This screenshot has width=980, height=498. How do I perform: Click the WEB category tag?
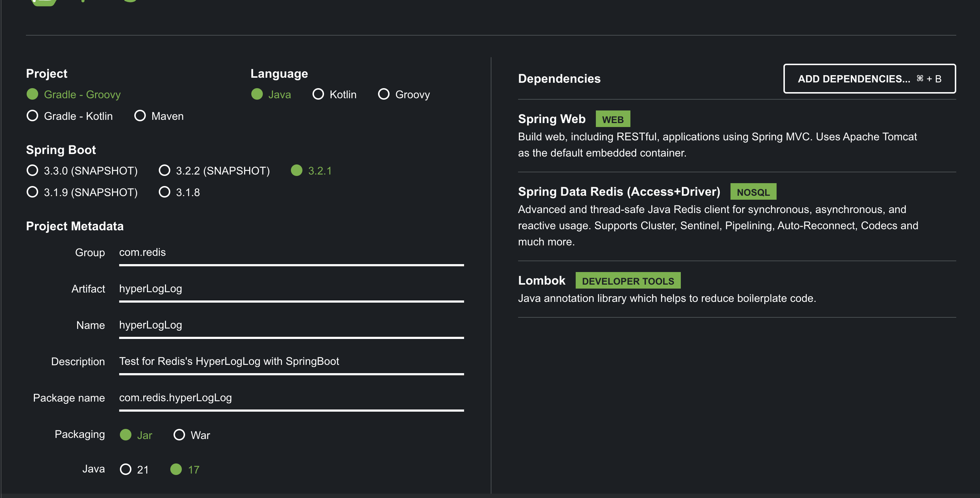click(612, 119)
